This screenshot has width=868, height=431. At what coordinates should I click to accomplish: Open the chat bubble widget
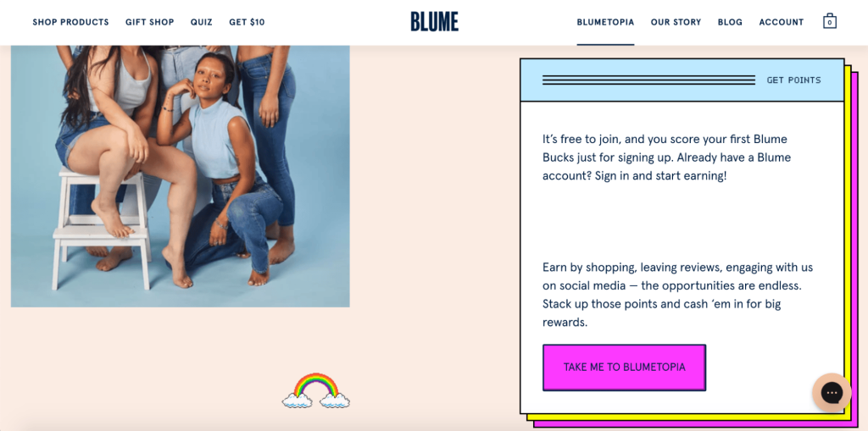[x=832, y=392]
